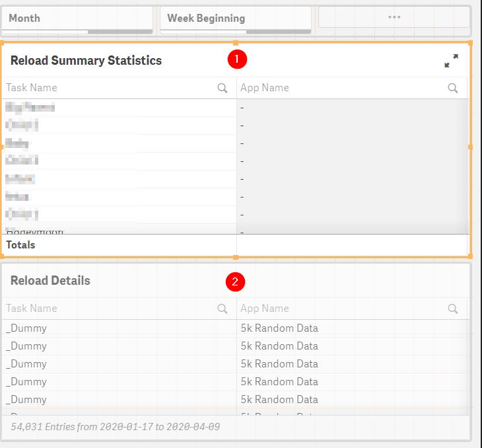Open the Week Beginning filter pane
This screenshot has width=482, height=448.
236,19
